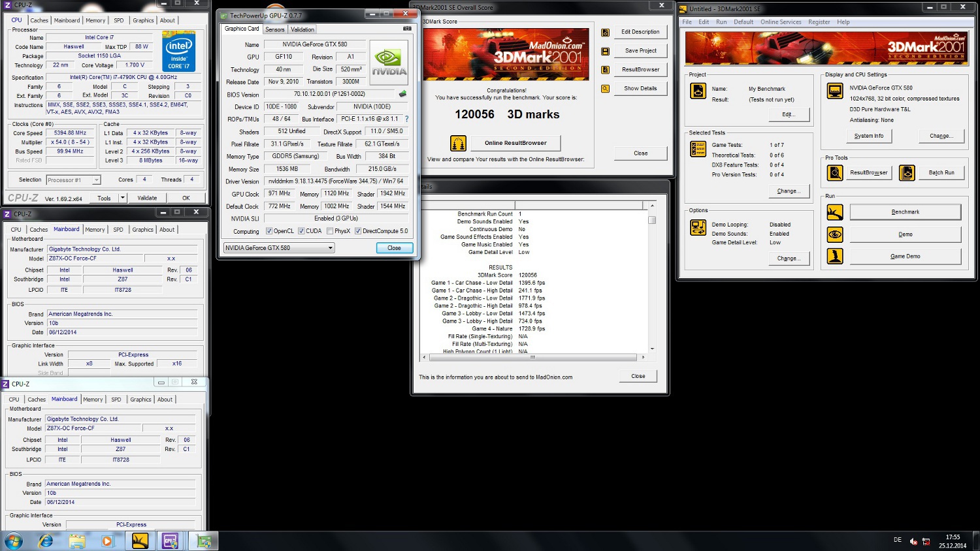Click the network tray icon
980x551 pixels.
point(926,541)
